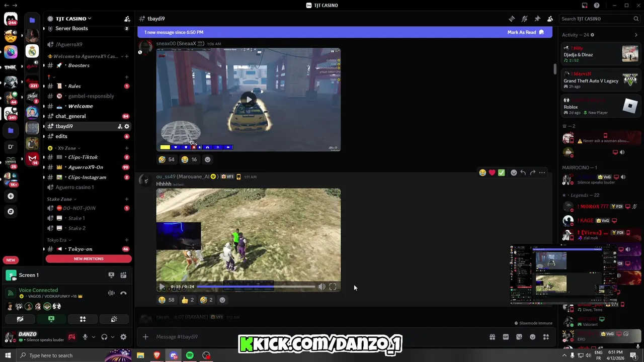The width and height of the screenshot is (644, 362).
Task: Forward the message via hover toolbar
Action: 532,172
